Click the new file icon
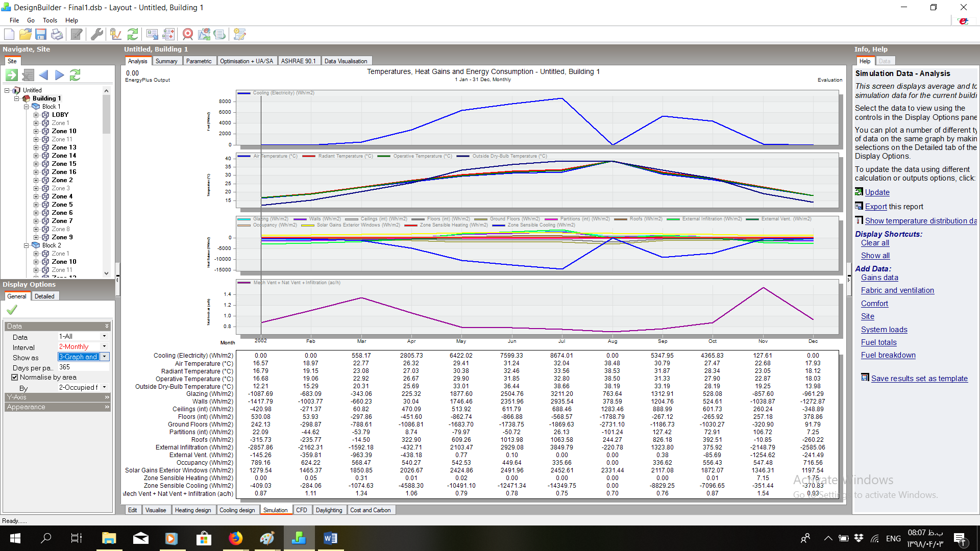980x551 pixels. click(9, 34)
